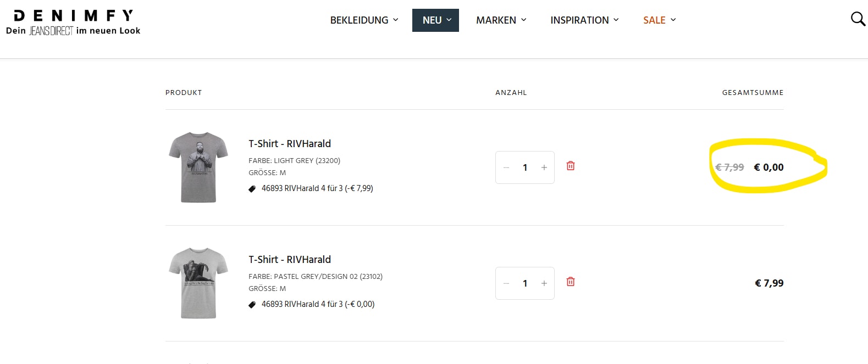Click the quantity field of second T-shirt
Screen dimensions: 868x364
point(525,283)
